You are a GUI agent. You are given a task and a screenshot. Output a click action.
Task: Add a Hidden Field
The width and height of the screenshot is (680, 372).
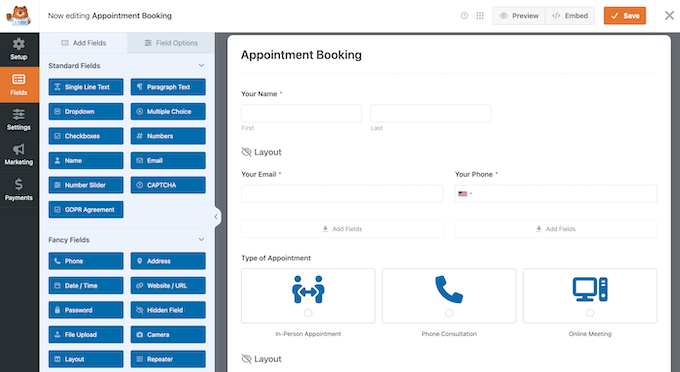pos(168,310)
